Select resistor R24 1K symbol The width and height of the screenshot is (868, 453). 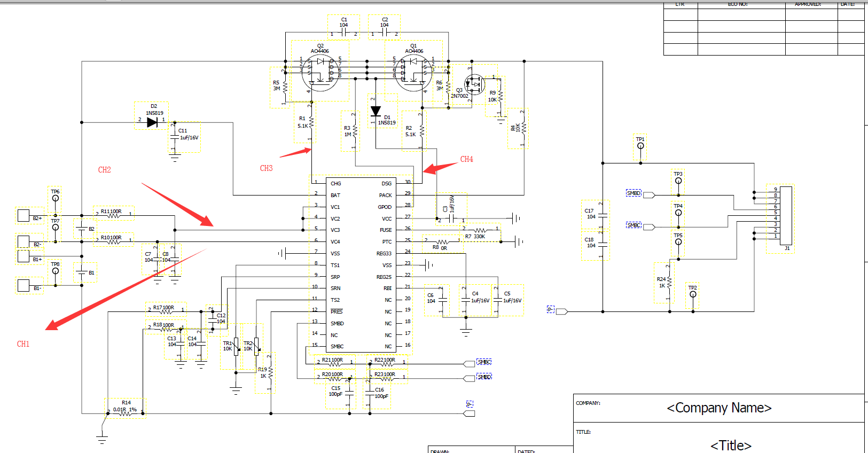pos(670,282)
